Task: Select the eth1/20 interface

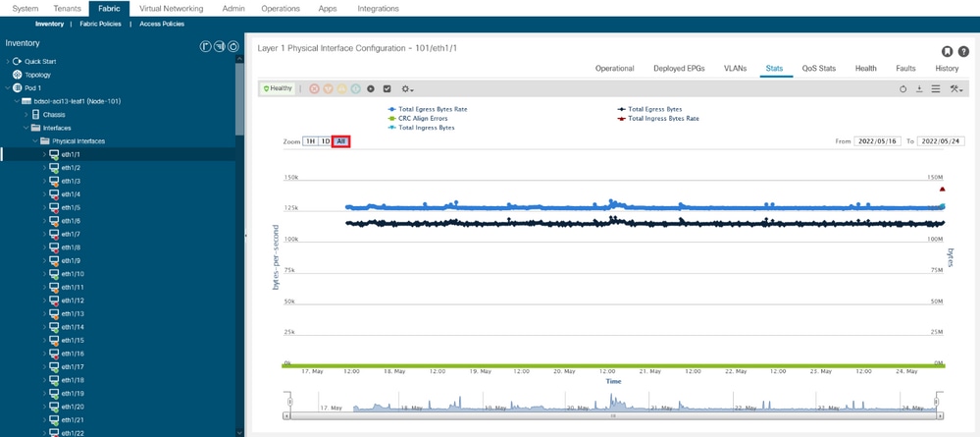Action: click(x=74, y=407)
